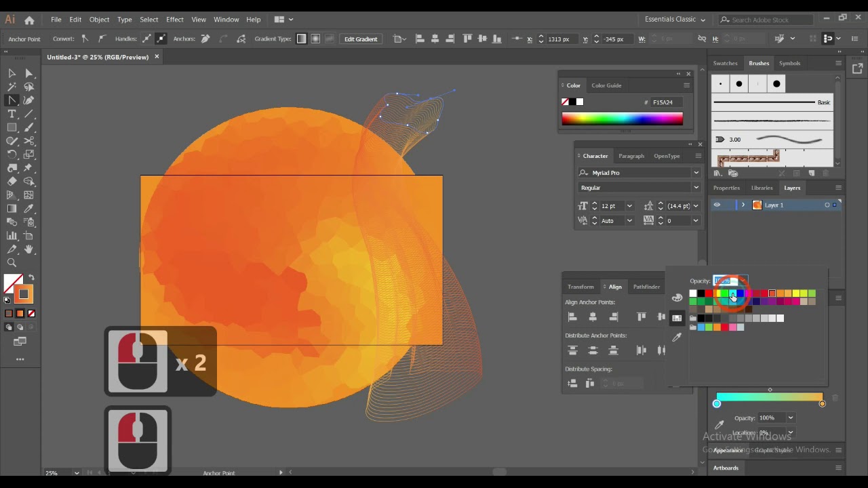Select the Column Graph tool

click(x=12, y=236)
